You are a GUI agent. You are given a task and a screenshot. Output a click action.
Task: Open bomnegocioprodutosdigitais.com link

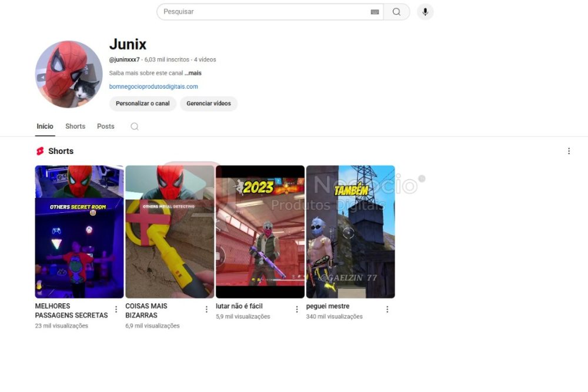pos(153,86)
